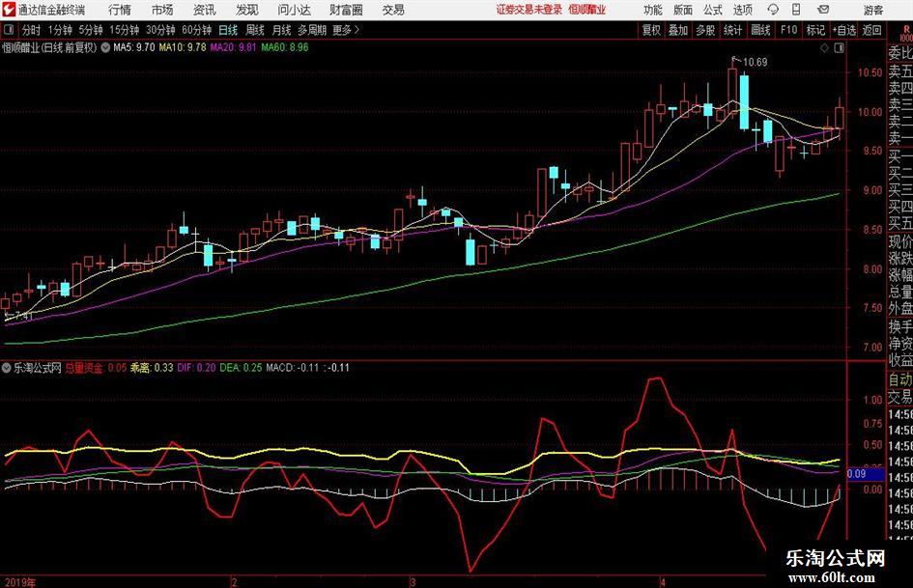The image size is (913, 588).
Task: Open the 发现 menu
Action: pos(247,10)
